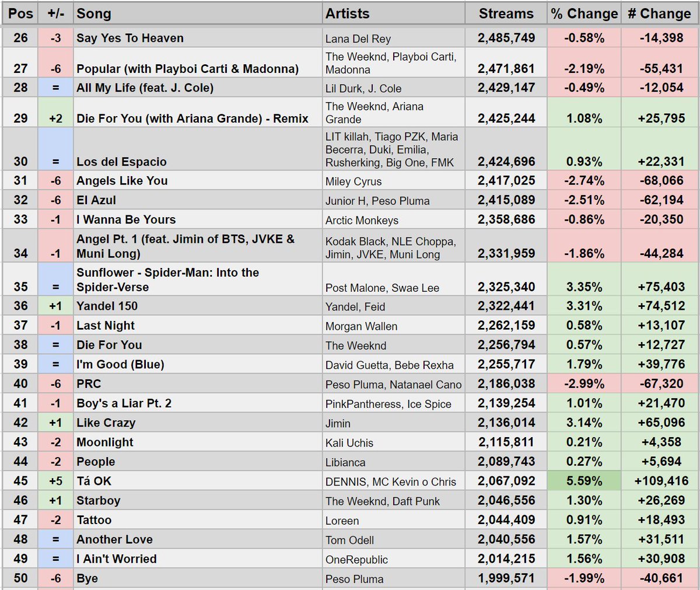Click streams value 2,485,749
Viewport: 700px width, 590px height.
pyautogui.click(x=506, y=38)
